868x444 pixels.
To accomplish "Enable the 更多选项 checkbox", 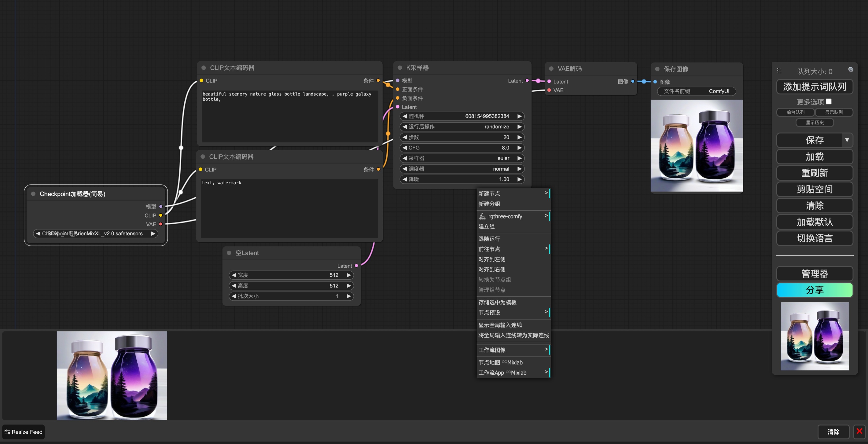I will click(x=829, y=101).
